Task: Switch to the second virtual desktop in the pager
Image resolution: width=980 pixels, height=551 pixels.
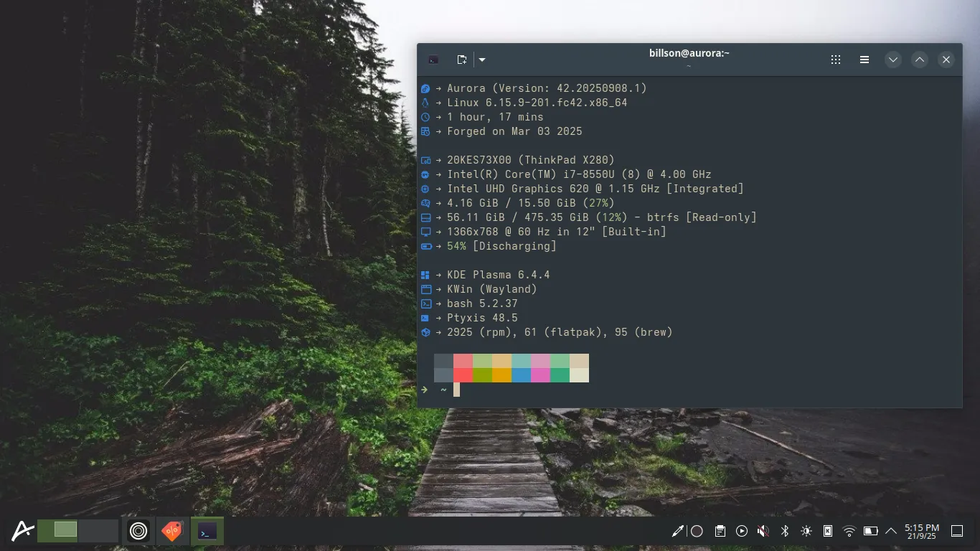Action: coord(98,531)
